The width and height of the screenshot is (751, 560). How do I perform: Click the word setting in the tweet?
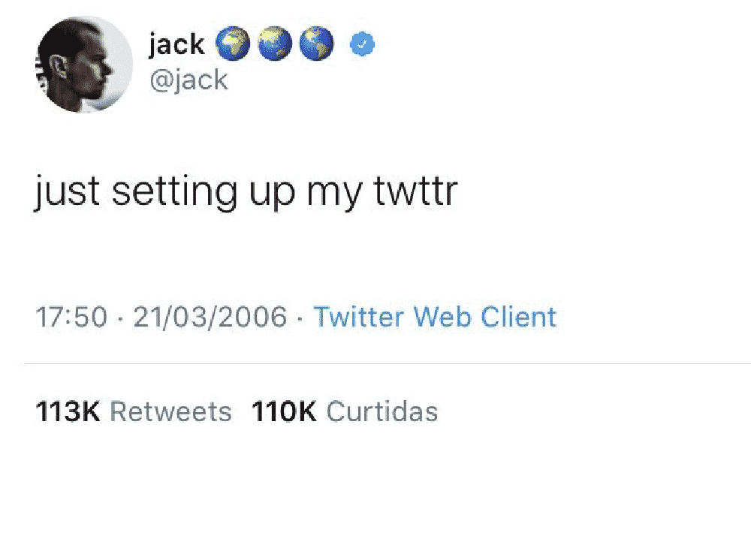coord(174,192)
